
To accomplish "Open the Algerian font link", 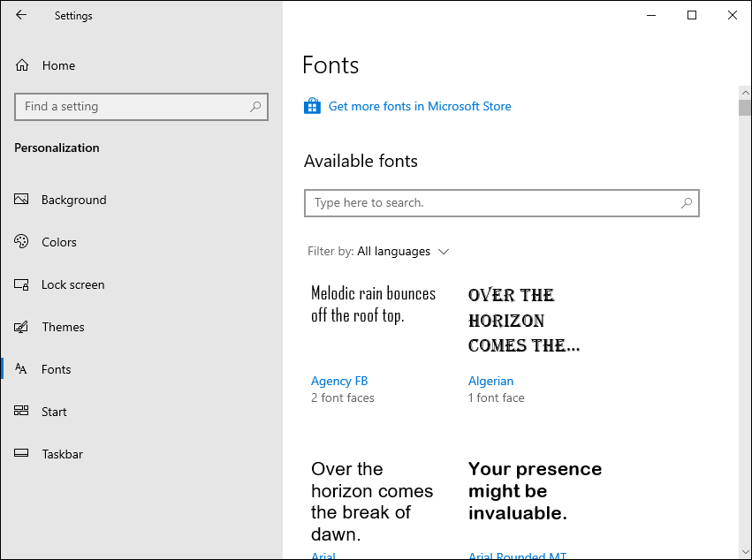I will (x=490, y=381).
